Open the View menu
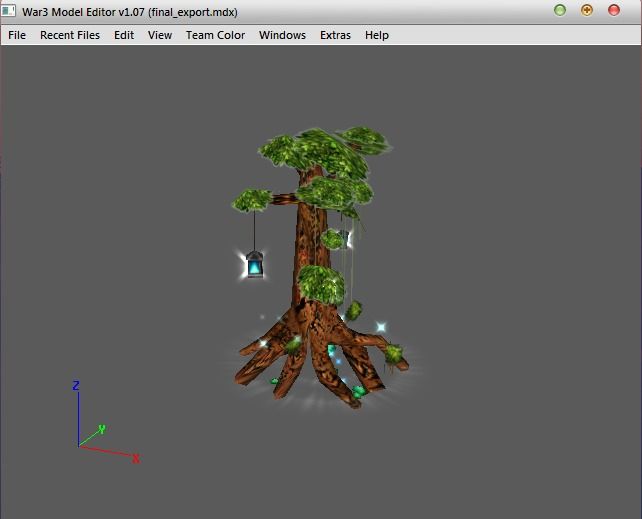 point(160,35)
